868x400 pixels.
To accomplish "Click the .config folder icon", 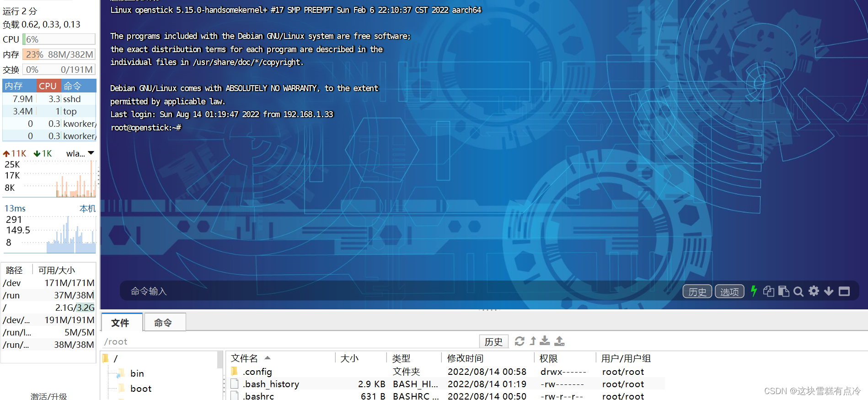I will click(x=235, y=371).
